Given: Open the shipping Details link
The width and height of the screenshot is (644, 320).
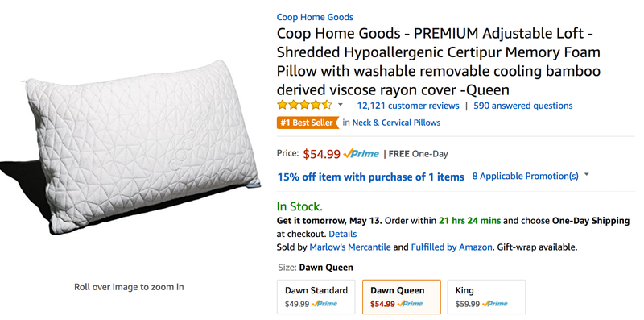Looking at the screenshot, I should coord(343,234).
